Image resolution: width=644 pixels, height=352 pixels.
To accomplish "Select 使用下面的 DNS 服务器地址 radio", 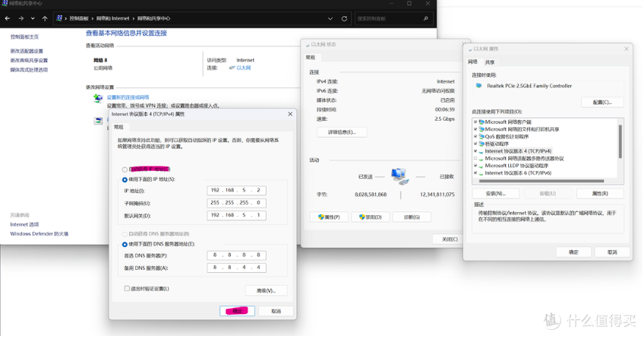I will pos(125,244).
